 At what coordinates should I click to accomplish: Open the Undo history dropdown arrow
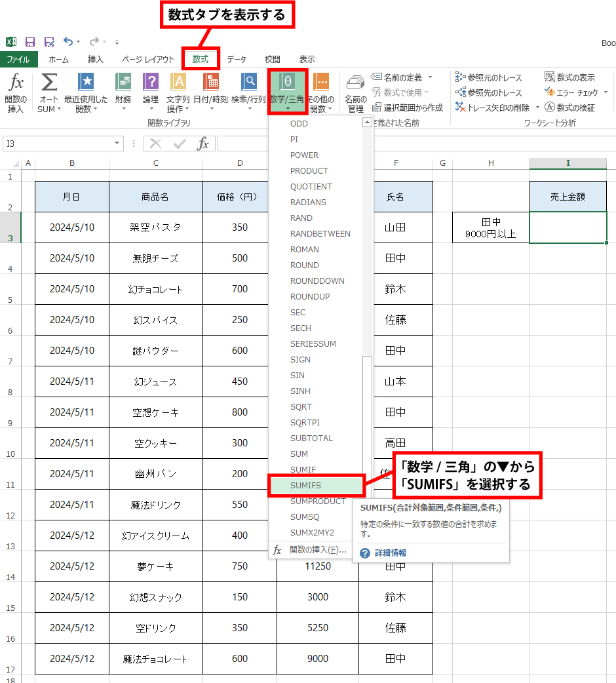click(x=79, y=42)
